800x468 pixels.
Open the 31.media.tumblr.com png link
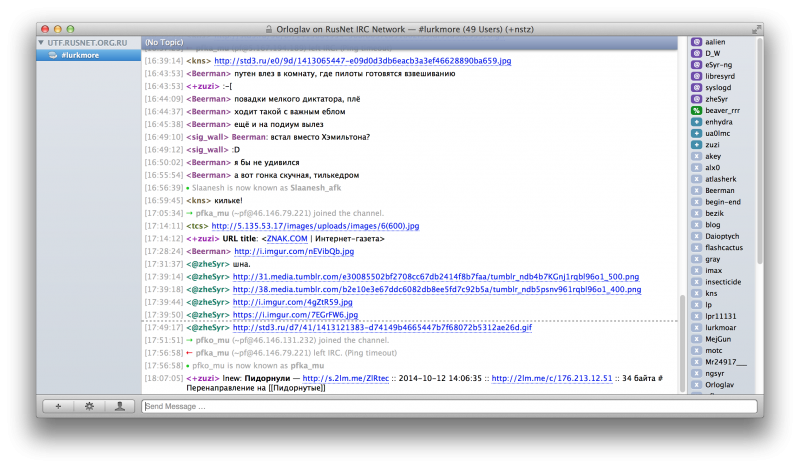436,277
